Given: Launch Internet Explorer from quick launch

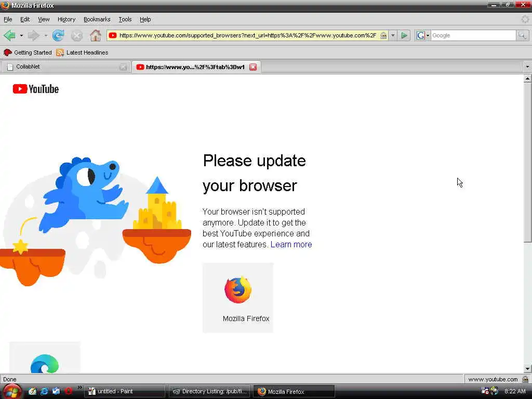Looking at the screenshot, I should point(44,391).
